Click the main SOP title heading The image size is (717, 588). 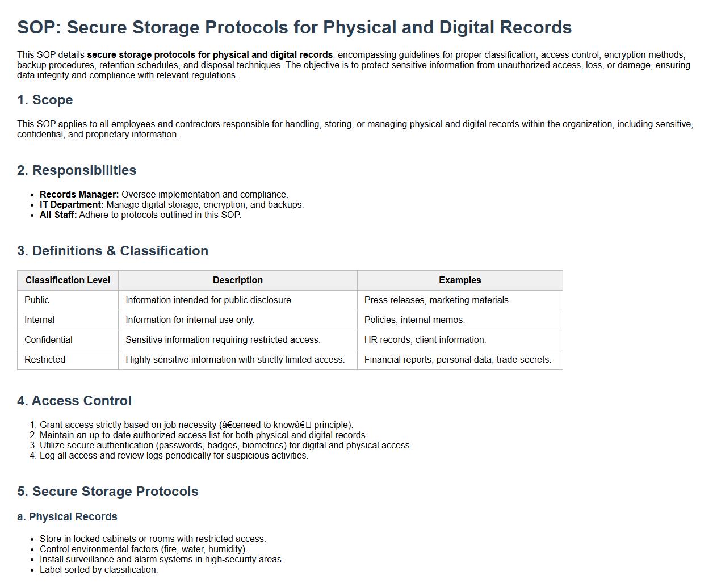(x=294, y=27)
